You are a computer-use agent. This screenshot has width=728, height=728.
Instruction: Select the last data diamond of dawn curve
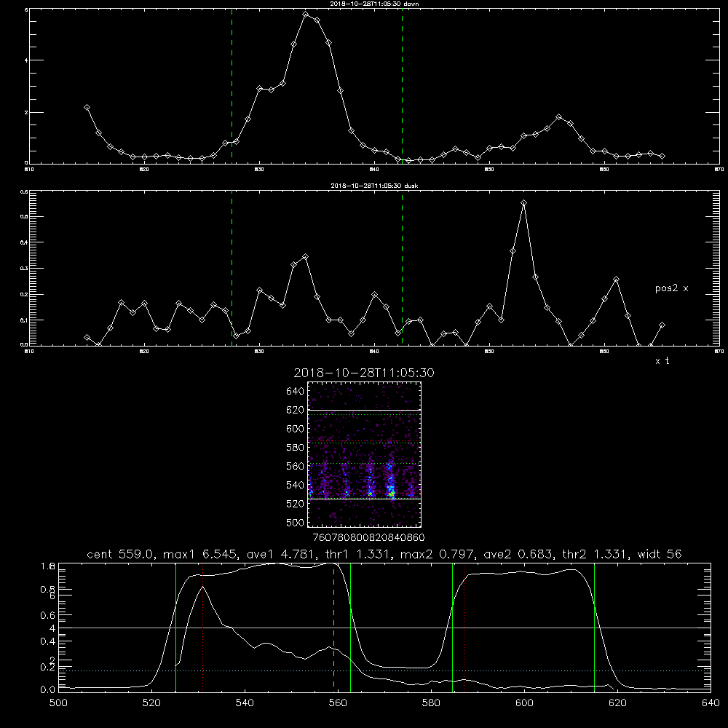662,156
